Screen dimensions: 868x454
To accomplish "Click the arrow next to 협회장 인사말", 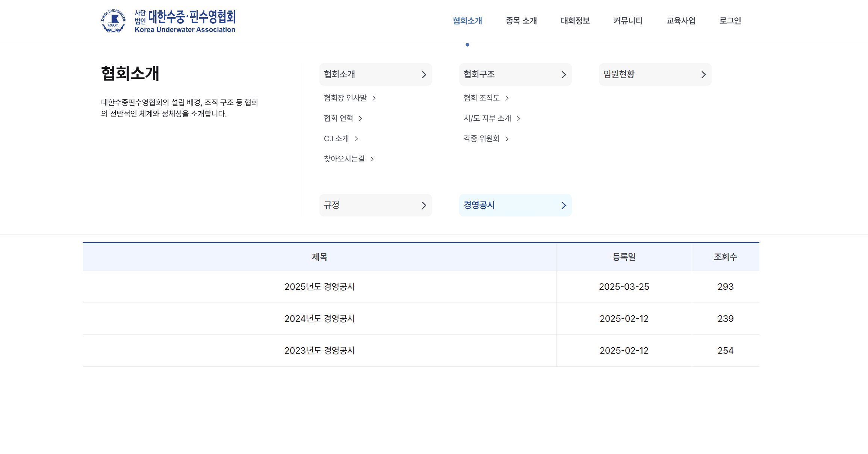I will 374,98.
